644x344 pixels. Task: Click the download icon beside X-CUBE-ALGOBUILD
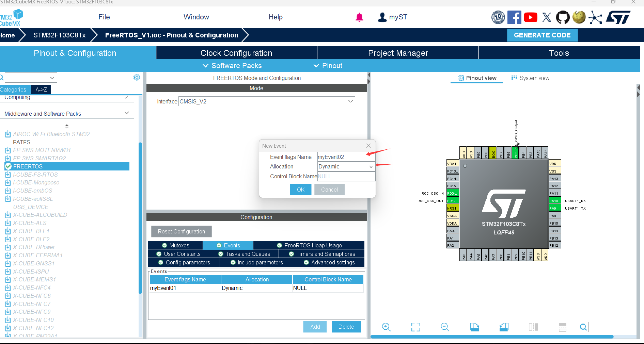(8, 215)
